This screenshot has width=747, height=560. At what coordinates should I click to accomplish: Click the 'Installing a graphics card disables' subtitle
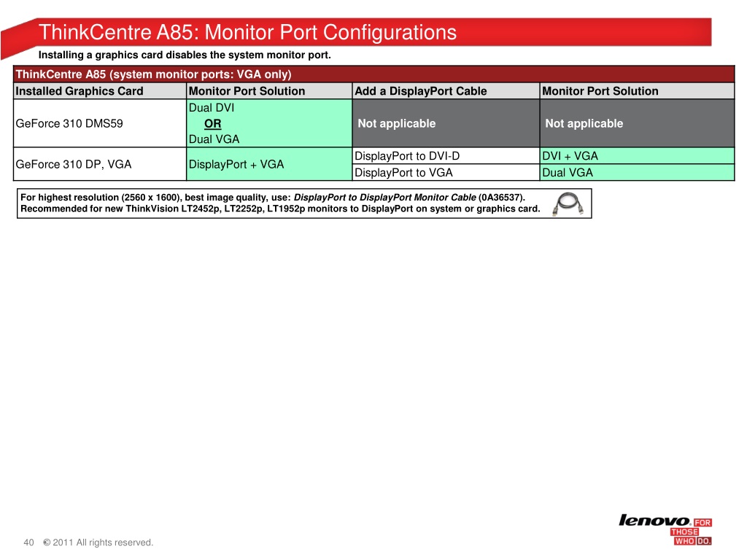185,55
